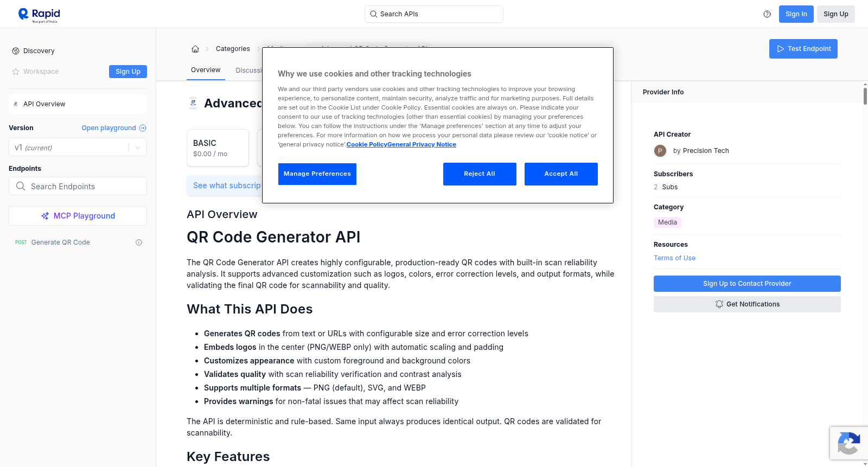Open the help question mark icon

[x=767, y=14]
